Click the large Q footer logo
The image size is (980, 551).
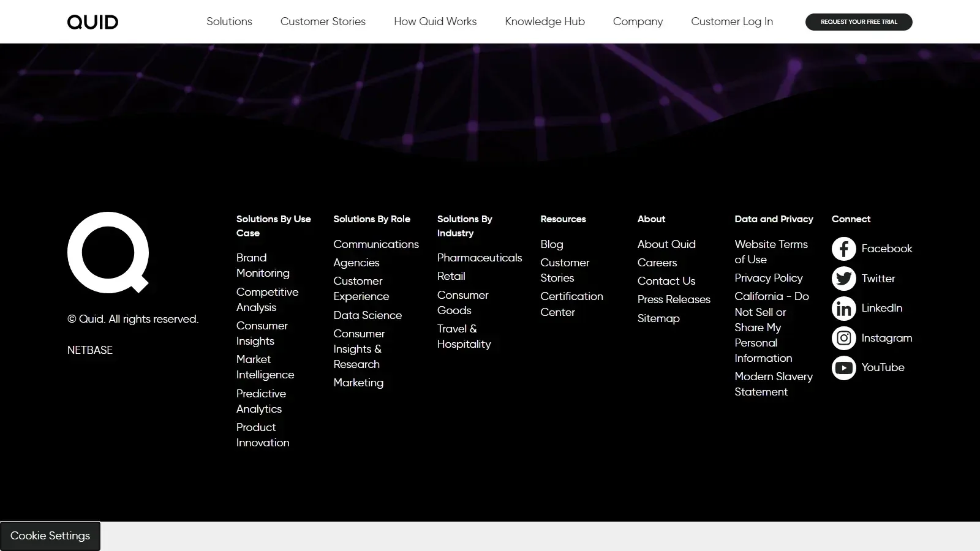coord(108,252)
